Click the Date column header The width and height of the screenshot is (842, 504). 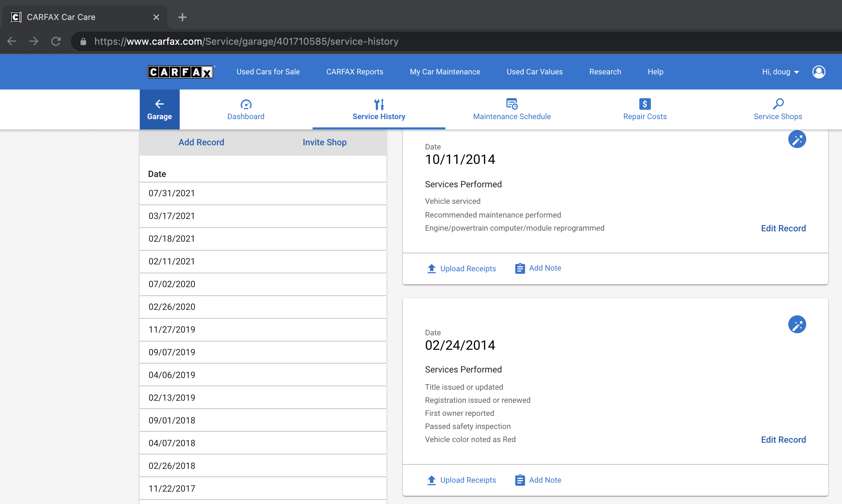(x=157, y=174)
